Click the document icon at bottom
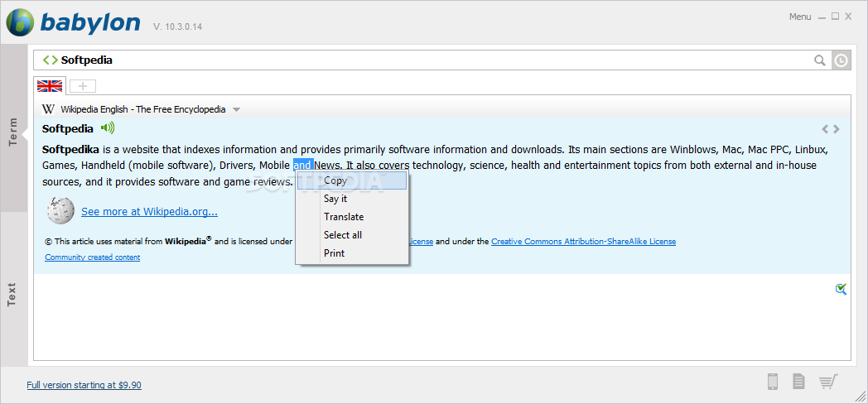 pos(798,382)
